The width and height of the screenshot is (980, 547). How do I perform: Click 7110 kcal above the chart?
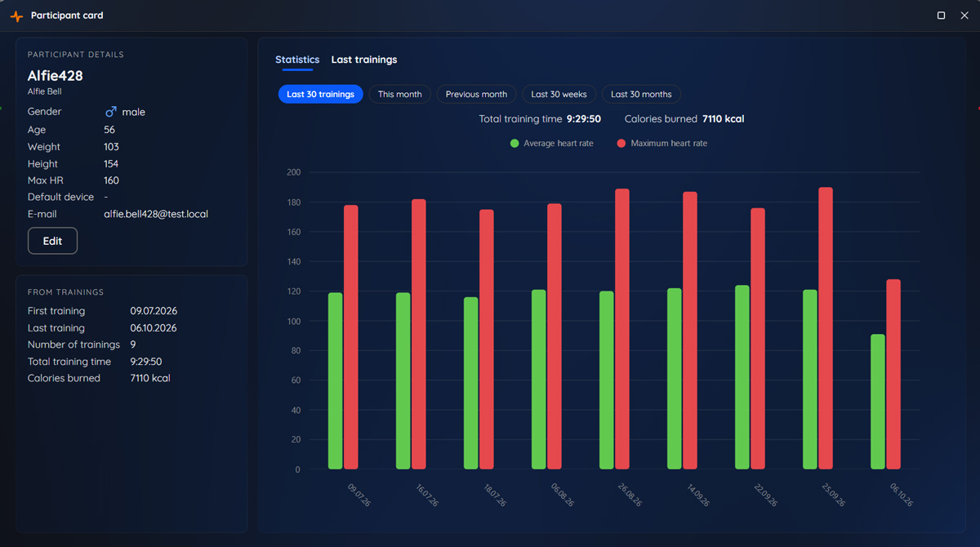(723, 119)
